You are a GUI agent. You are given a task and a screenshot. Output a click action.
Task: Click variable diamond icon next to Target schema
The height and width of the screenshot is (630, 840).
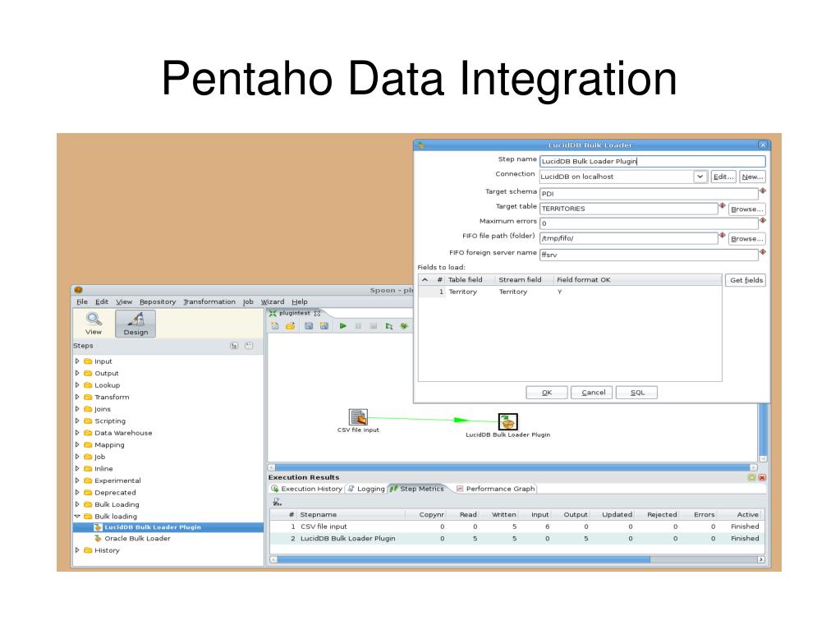coord(763,191)
